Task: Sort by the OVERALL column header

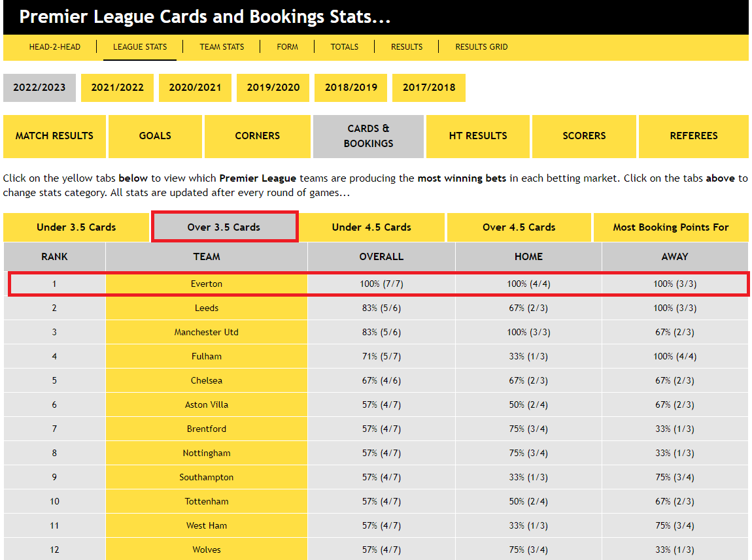Action: tap(381, 256)
